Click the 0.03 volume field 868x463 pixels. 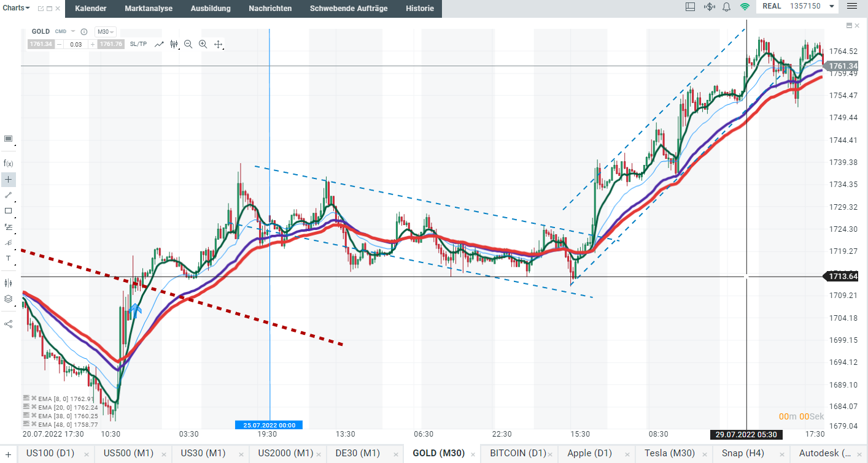(76, 44)
